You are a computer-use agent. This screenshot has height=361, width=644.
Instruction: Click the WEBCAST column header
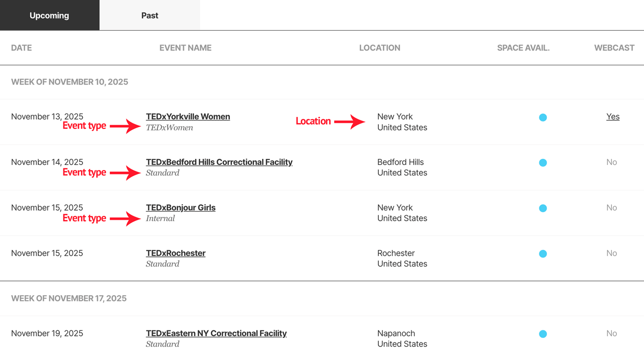pos(614,48)
